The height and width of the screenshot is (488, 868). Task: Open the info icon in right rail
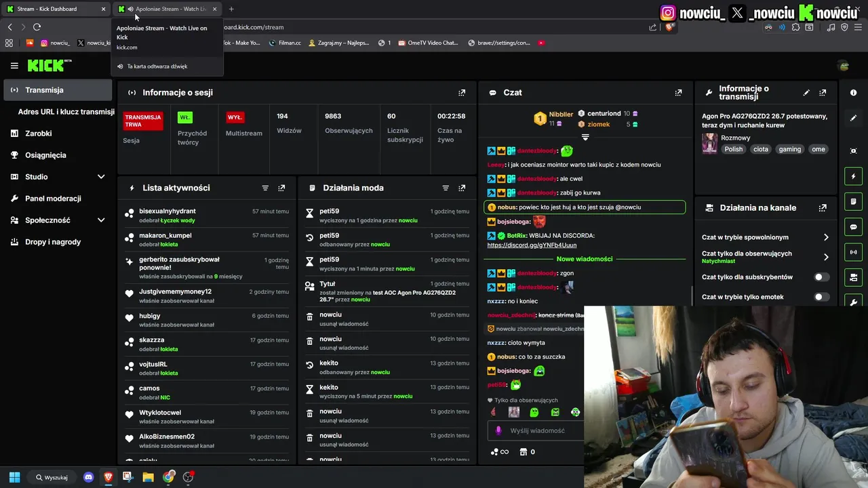click(853, 92)
